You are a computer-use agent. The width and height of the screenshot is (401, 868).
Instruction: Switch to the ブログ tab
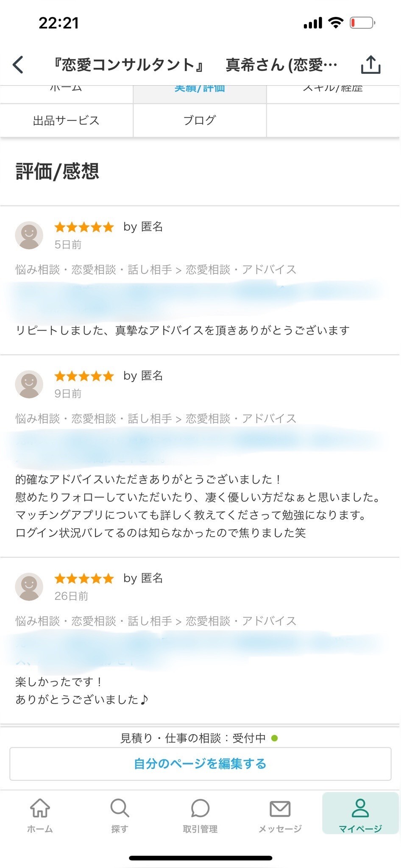click(200, 120)
